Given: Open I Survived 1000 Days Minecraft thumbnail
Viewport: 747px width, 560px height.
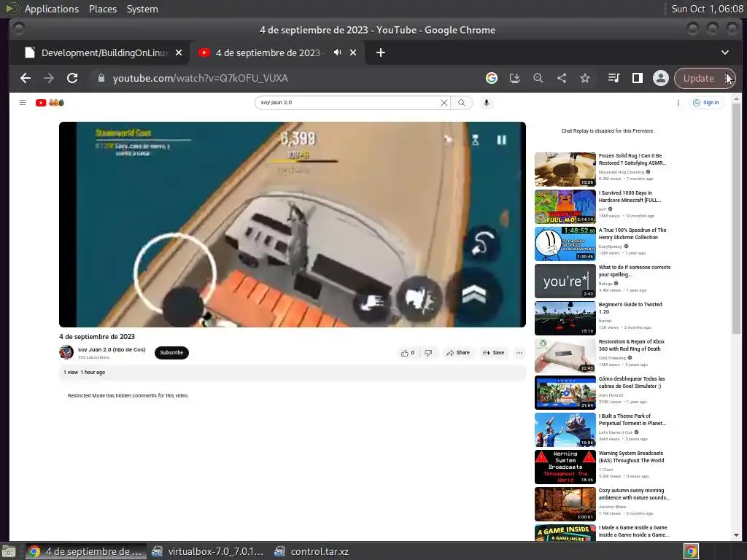Looking at the screenshot, I should click(x=565, y=206).
